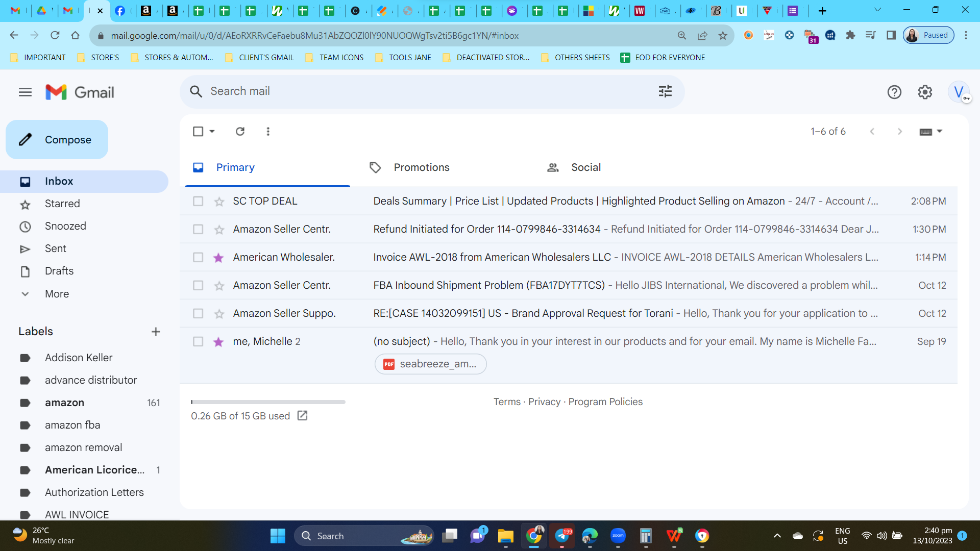Open the Starred folder
The image size is (980, 551).
84,204
